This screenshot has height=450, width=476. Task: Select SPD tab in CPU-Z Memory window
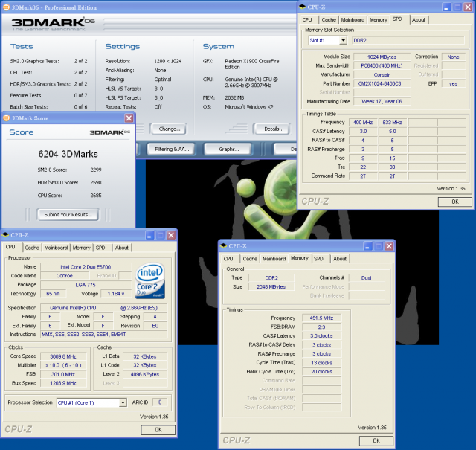319,259
